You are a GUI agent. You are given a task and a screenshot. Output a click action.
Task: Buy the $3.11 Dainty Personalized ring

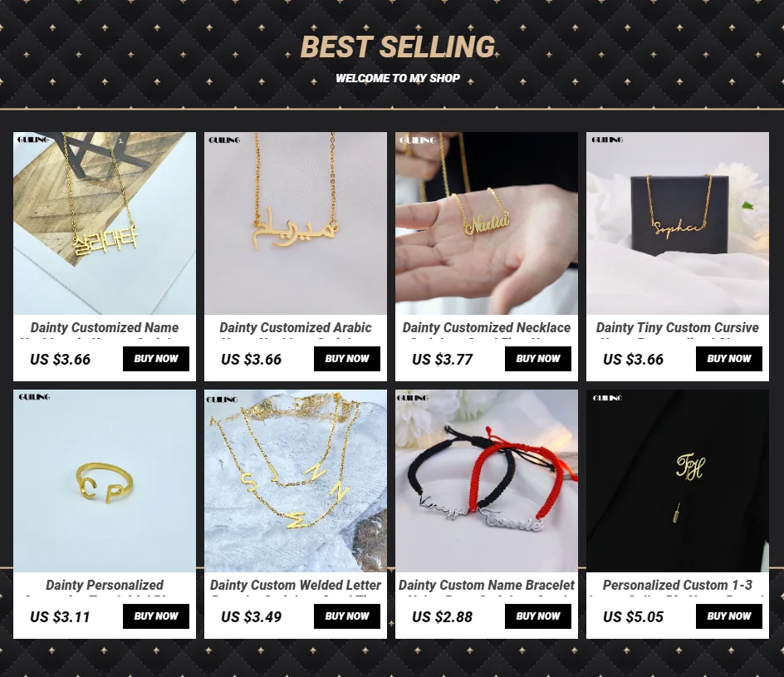(x=156, y=616)
